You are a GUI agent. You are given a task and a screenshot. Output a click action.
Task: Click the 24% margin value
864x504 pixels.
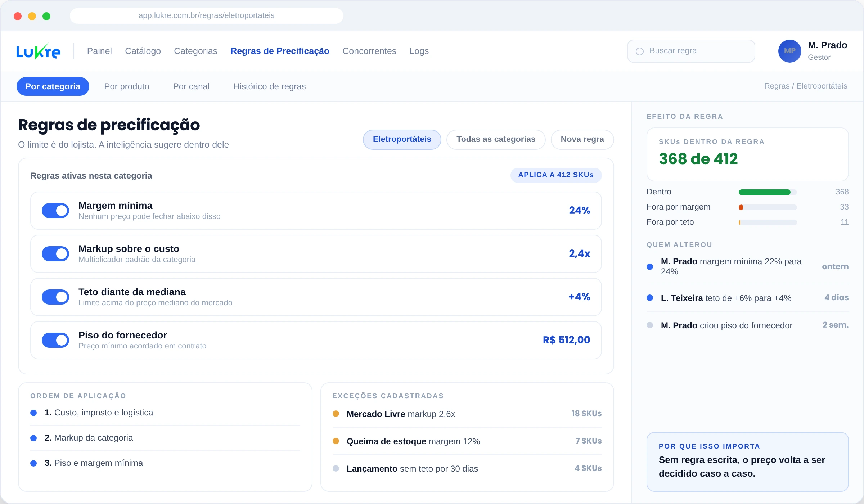click(x=579, y=211)
